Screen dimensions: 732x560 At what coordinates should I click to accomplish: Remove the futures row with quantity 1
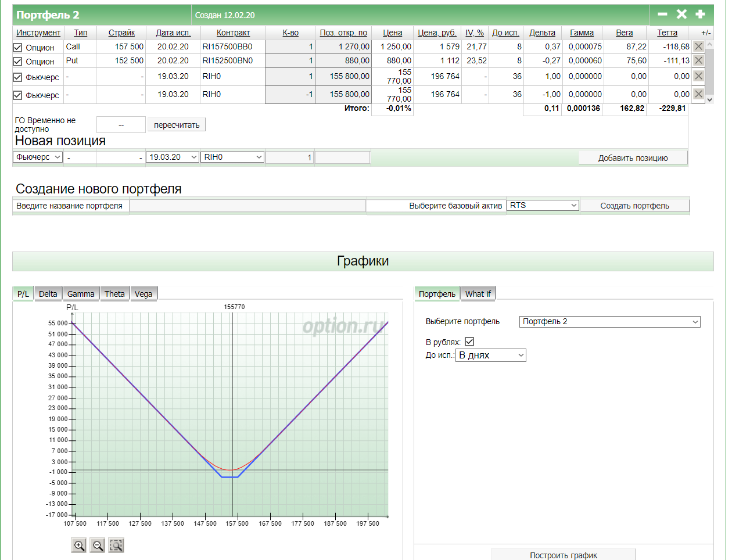(x=698, y=76)
